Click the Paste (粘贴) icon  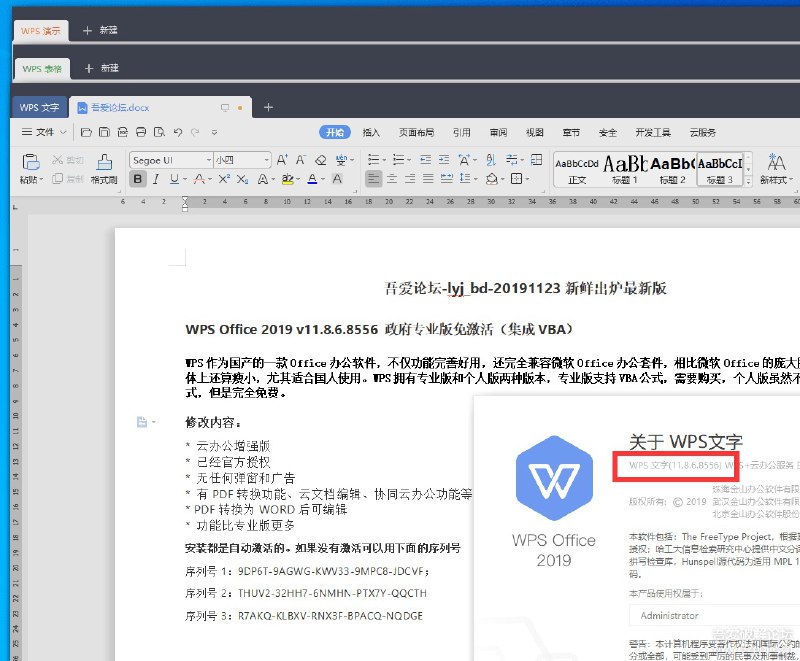coord(30,160)
